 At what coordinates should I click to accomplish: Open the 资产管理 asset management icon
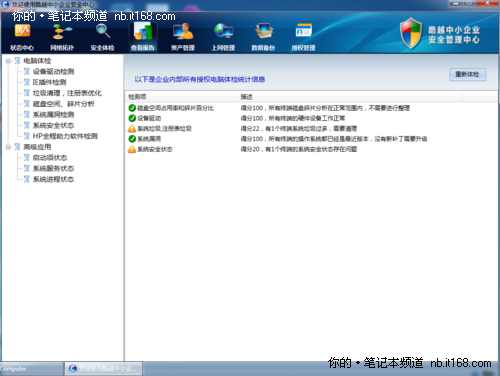(183, 38)
